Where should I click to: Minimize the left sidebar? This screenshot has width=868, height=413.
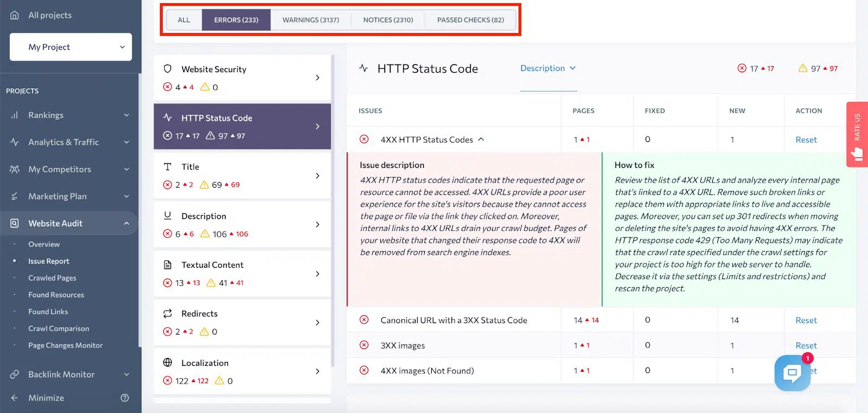point(46,398)
